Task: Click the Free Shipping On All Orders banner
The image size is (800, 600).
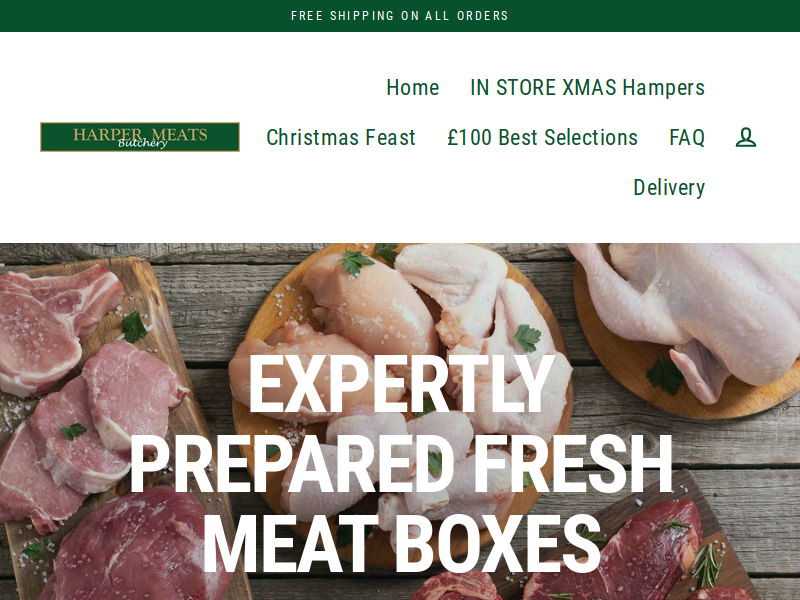Action: [399, 16]
